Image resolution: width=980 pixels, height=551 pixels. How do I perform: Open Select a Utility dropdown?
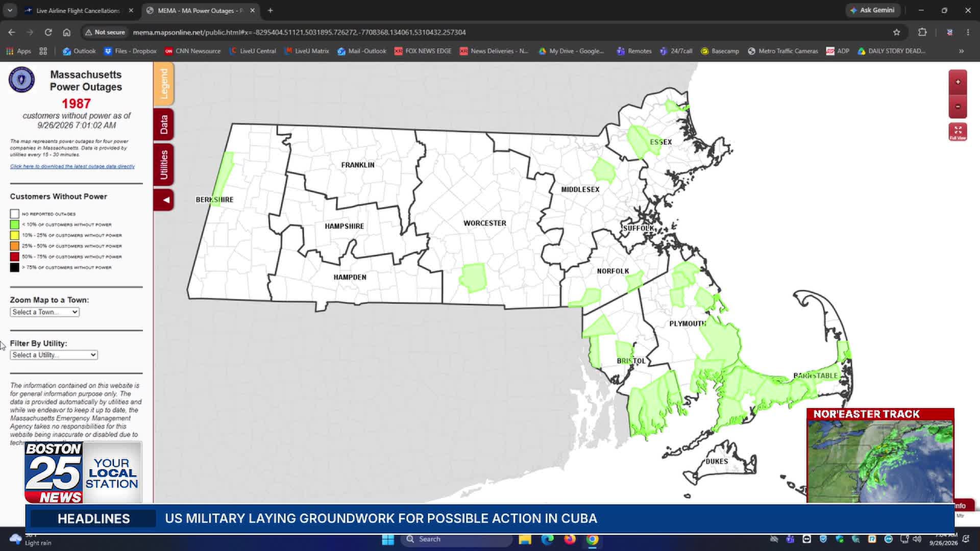point(54,355)
